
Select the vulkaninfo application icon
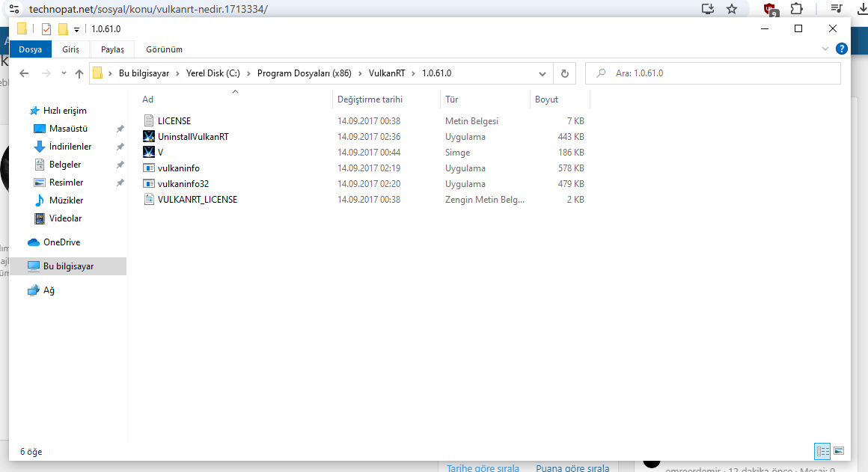pyautogui.click(x=148, y=168)
